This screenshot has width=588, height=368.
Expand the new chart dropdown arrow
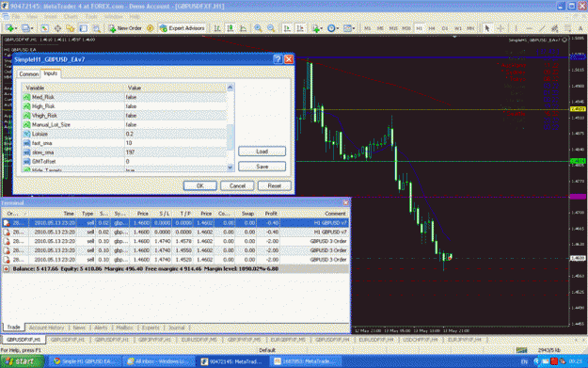click(x=16, y=28)
